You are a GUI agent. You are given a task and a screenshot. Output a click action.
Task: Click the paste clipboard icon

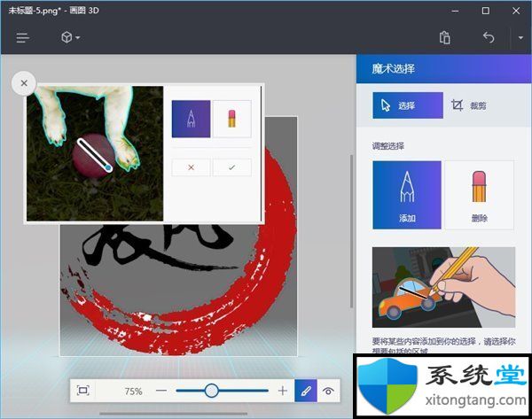445,38
